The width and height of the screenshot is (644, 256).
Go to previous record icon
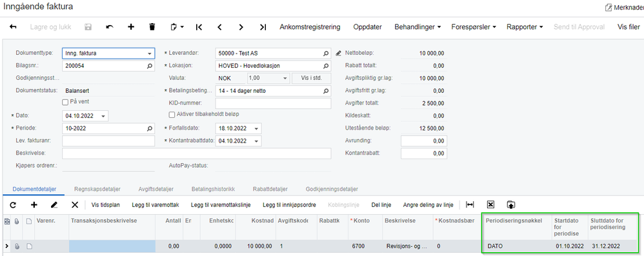coord(220,27)
